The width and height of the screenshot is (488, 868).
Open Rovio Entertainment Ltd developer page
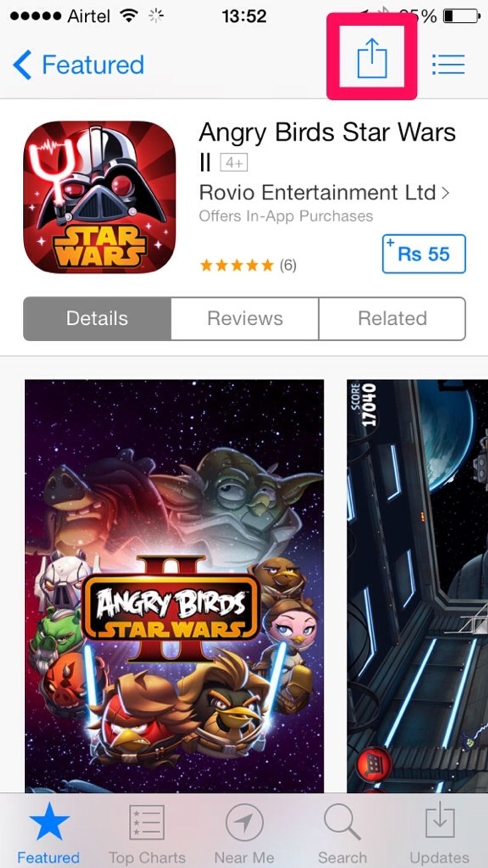pyautogui.click(x=317, y=192)
